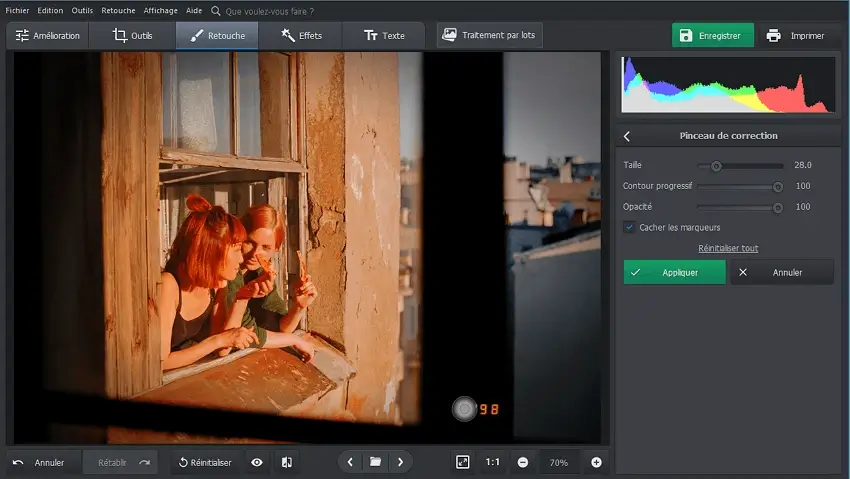850x479 pixels.
Task: Switch to the Amélioration tab
Action: (48, 36)
